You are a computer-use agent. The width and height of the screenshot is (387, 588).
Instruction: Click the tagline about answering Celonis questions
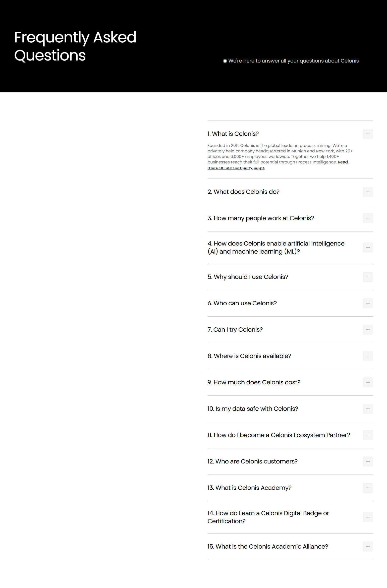pos(294,61)
